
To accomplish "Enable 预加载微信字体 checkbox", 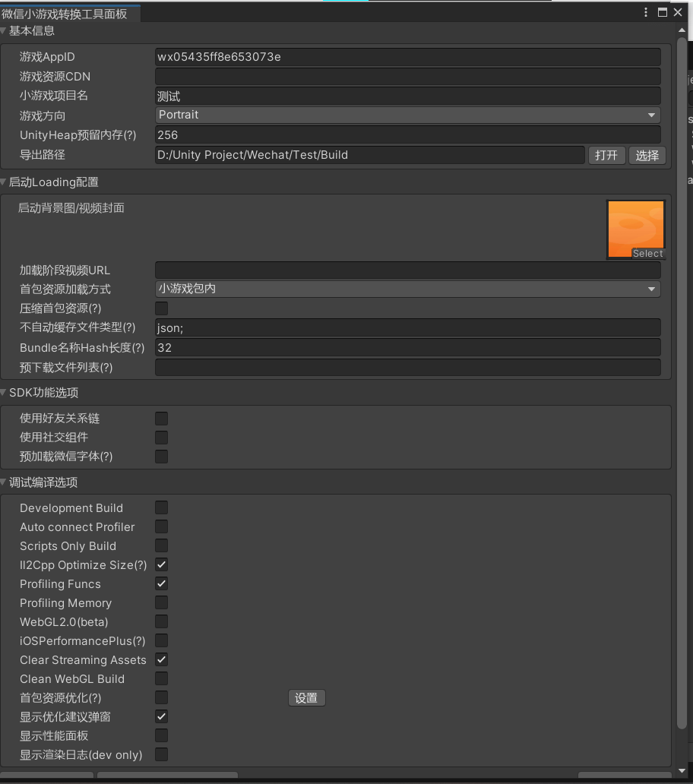I will (162, 457).
